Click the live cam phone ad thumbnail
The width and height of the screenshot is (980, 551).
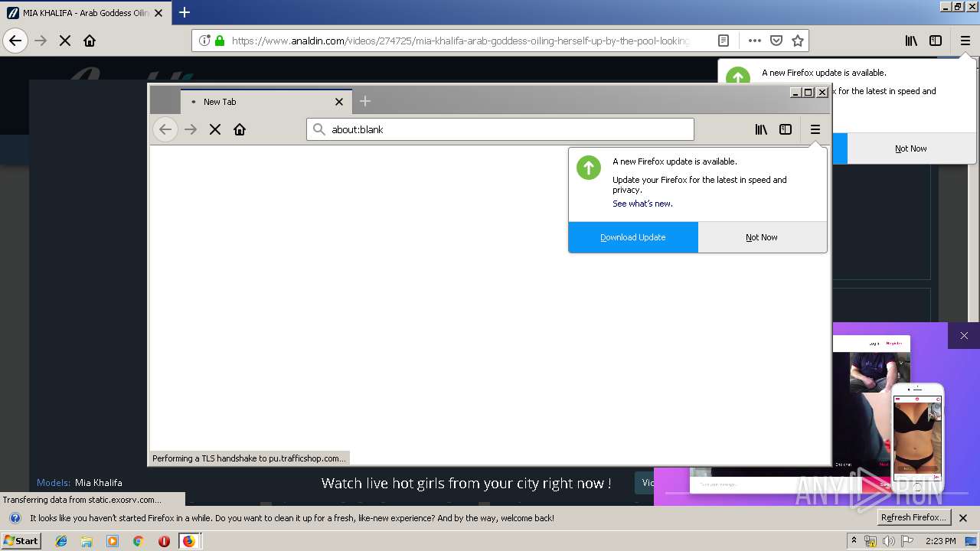tap(917, 438)
